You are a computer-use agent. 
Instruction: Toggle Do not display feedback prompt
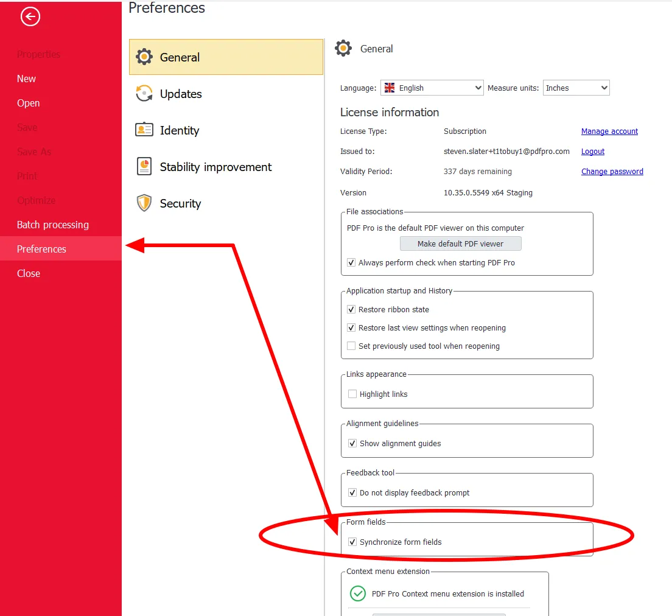coord(352,492)
